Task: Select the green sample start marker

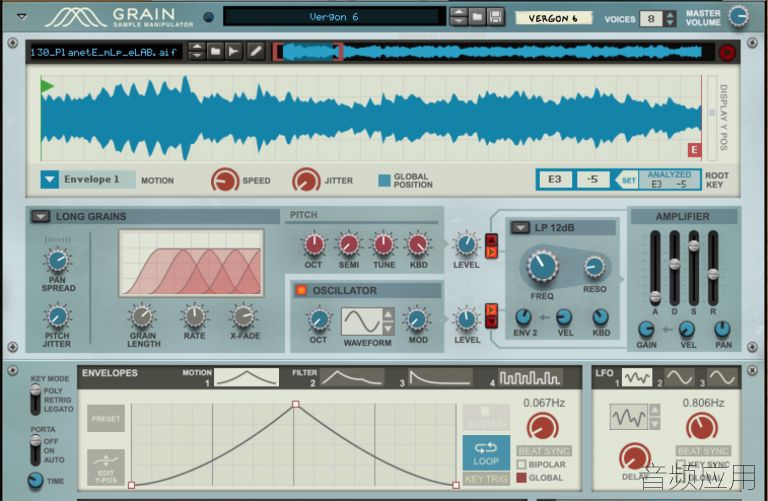Action: coord(47,86)
